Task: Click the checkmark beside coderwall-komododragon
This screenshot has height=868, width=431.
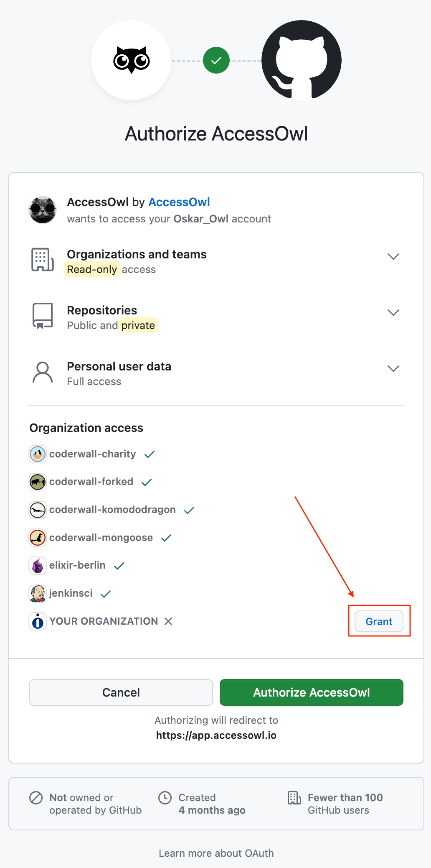Action: tap(189, 510)
